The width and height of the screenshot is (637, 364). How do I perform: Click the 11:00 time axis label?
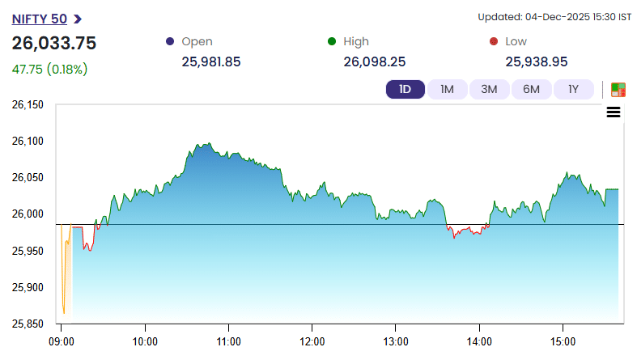[229, 342]
